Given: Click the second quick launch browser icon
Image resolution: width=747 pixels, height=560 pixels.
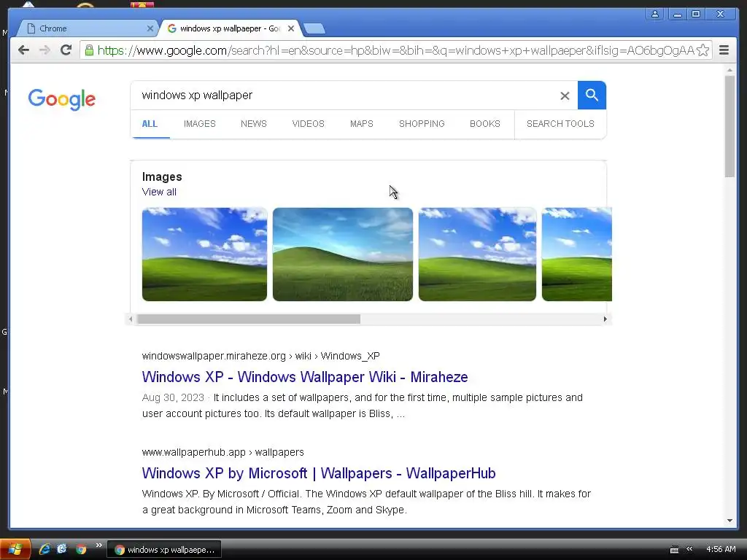Looking at the screenshot, I should tap(62, 549).
